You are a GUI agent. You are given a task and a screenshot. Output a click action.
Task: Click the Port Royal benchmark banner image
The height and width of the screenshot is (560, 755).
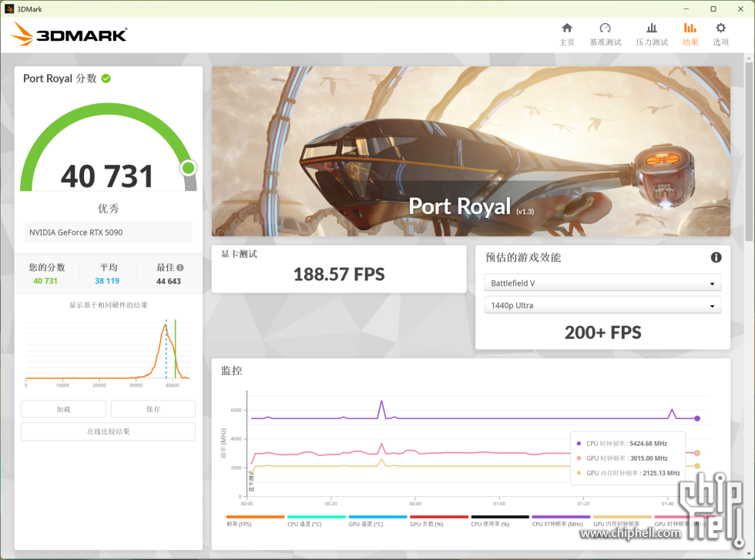[x=471, y=151]
